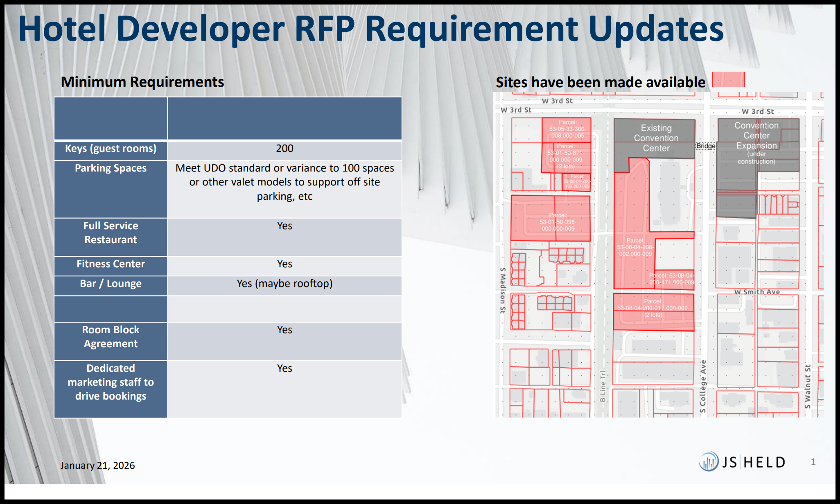This screenshot has width=840, height=504.
Task: Click the Room Block Agreement cell
Action: [111, 337]
